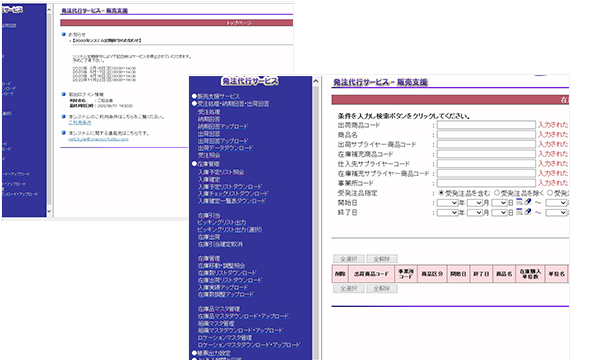Open the 終了日 month dropdown
This screenshot has width=600, height=360.
coord(474,212)
